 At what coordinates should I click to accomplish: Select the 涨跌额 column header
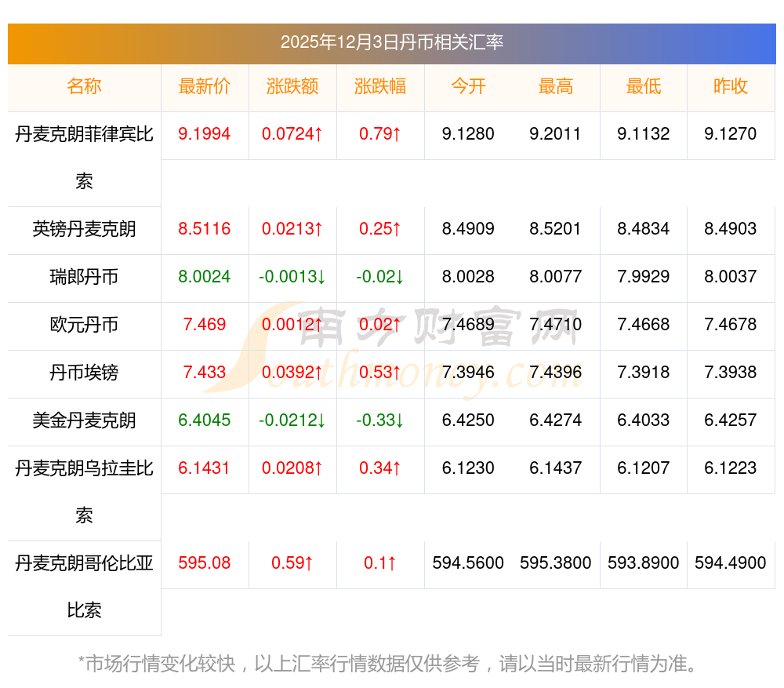[x=292, y=86]
